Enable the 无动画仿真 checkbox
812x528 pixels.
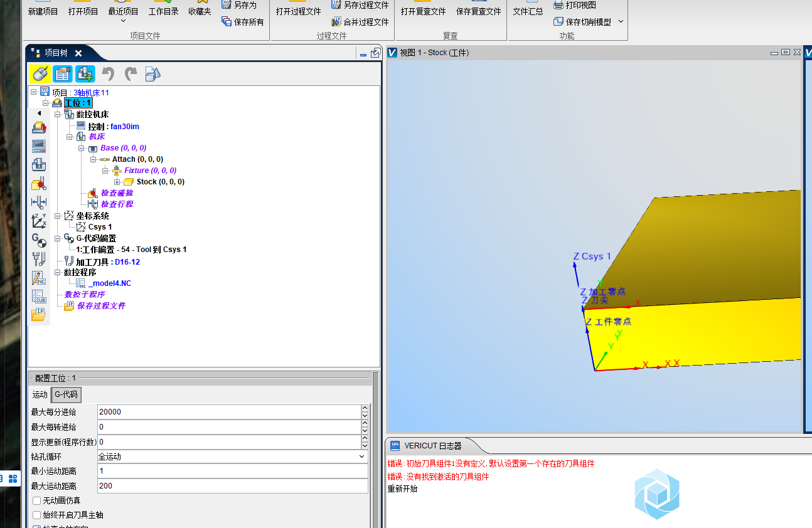(x=37, y=500)
